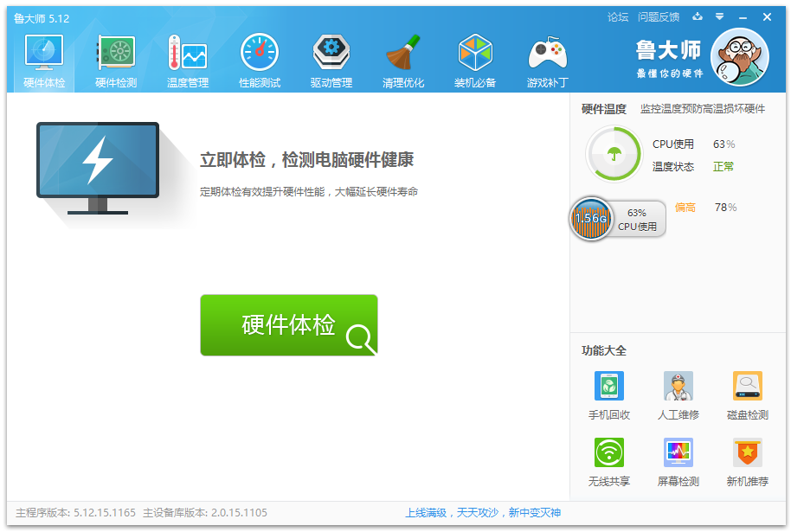This screenshot has width=791, height=532.
Task: Open the 问题反馈 feedback link
Action: 659,17
